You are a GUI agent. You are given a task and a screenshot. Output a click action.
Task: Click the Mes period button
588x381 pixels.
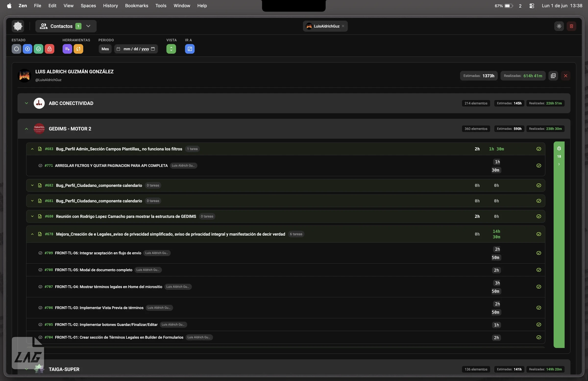point(105,49)
